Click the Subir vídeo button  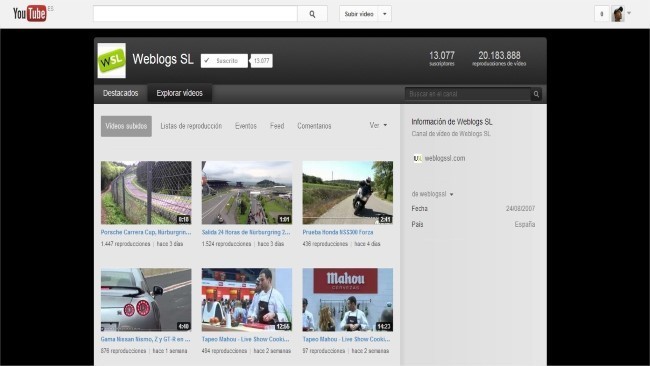click(x=359, y=14)
